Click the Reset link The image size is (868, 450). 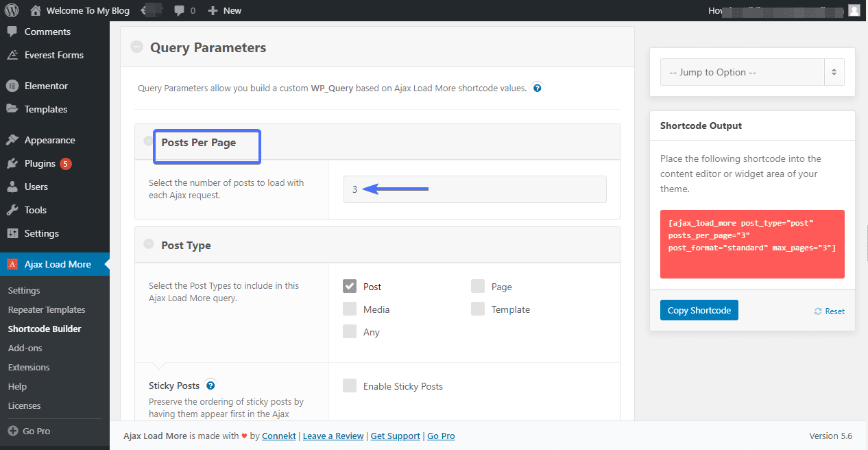[834, 311]
